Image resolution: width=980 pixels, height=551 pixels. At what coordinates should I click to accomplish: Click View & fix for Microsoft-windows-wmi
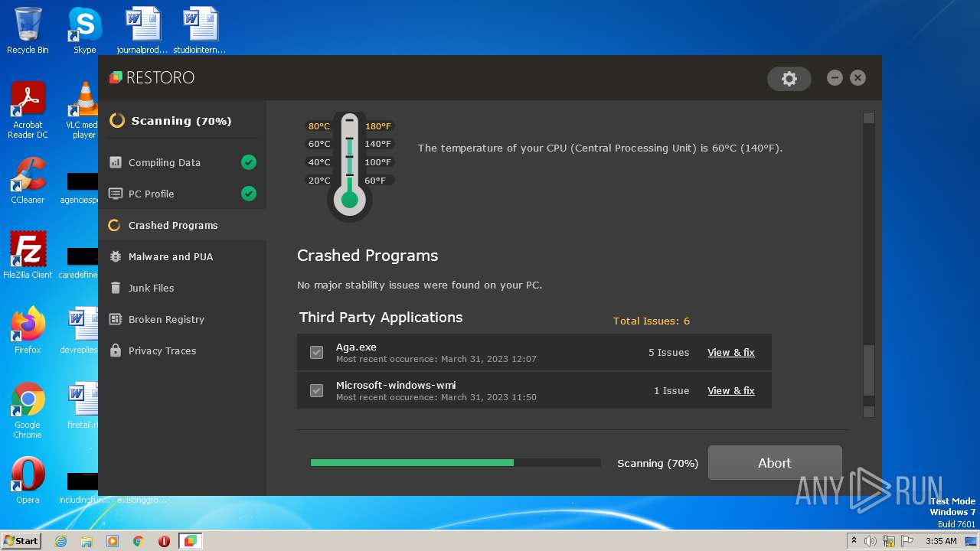tap(731, 390)
